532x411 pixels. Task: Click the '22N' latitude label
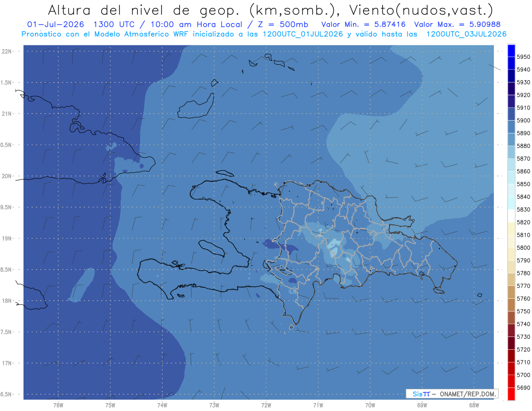(x=8, y=51)
